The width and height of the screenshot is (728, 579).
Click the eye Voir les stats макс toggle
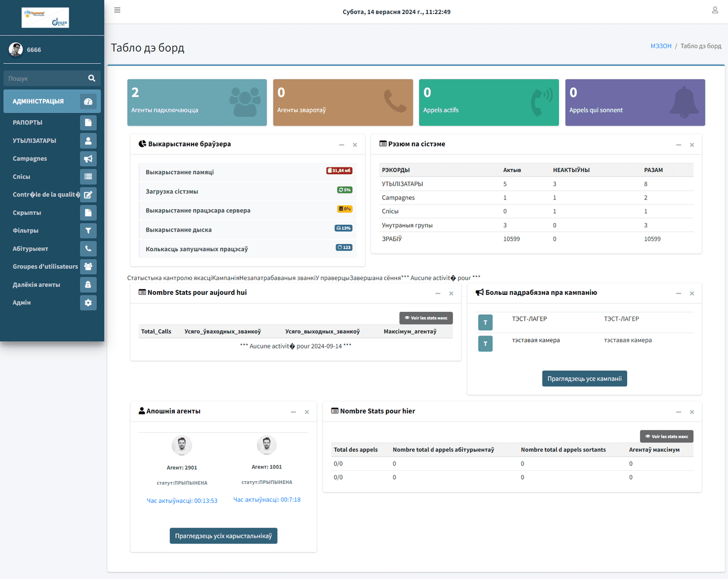tap(426, 318)
